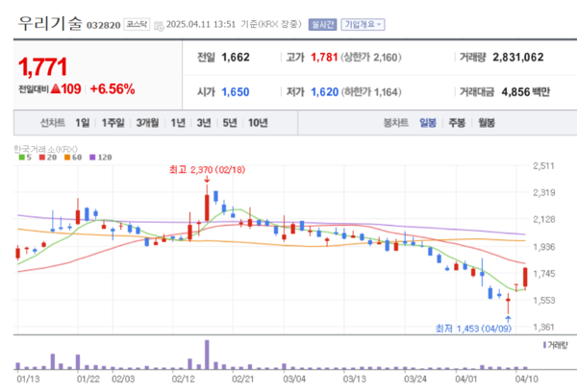Select the 10년 line chart tab
The height and width of the screenshot is (392, 577).
(x=258, y=123)
